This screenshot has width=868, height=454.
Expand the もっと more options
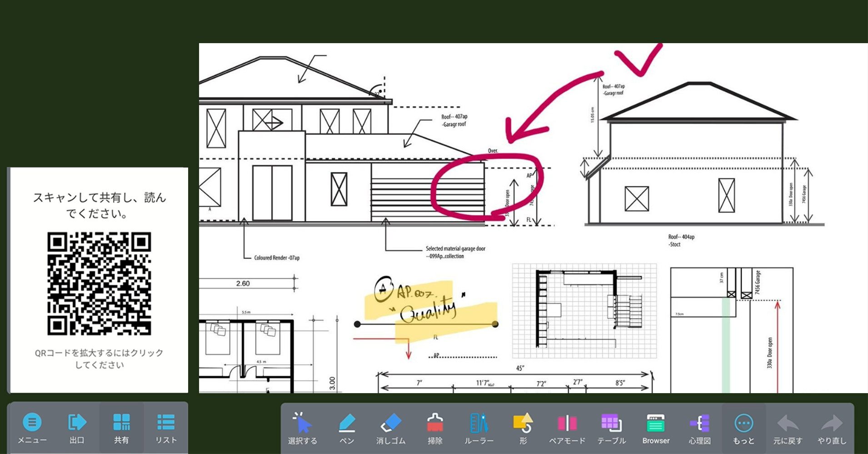tap(743, 428)
